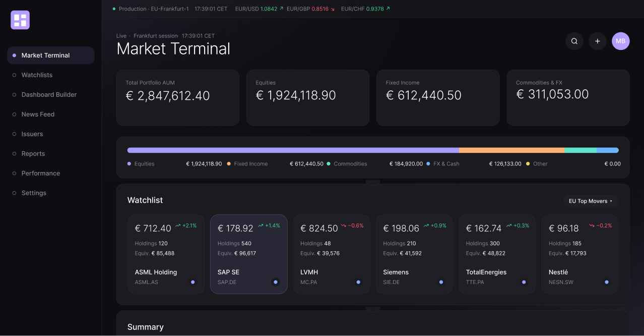Screen dimensions: 644x336
Task: Click the ASML.AS ticker symbol
Action: tap(147, 283)
